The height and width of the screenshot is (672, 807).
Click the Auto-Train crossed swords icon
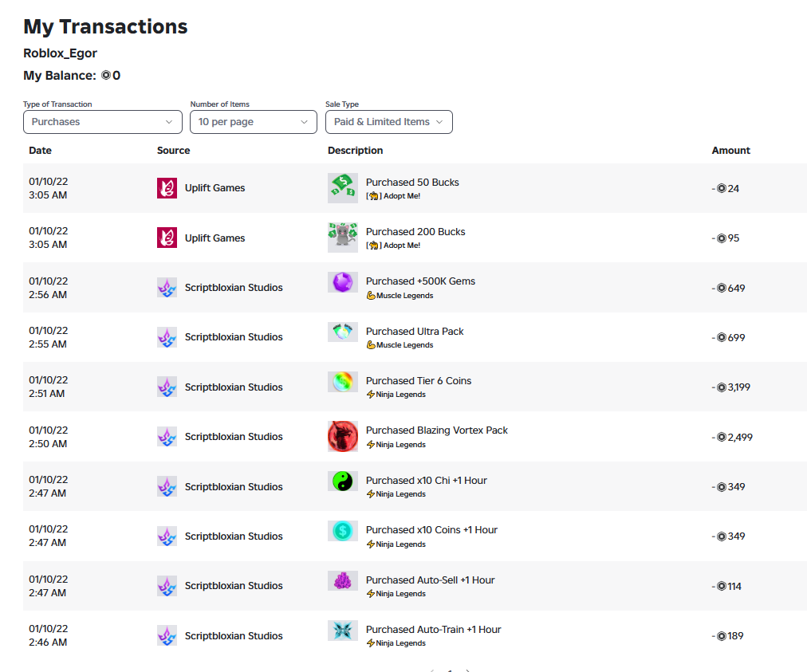click(x=343, y=631)
